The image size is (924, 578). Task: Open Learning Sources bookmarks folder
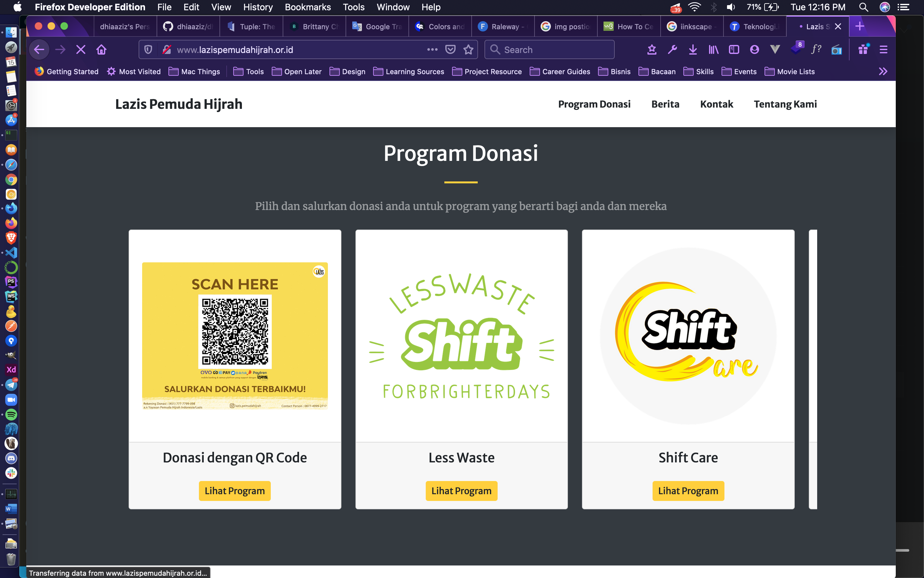tap(408, 72)
